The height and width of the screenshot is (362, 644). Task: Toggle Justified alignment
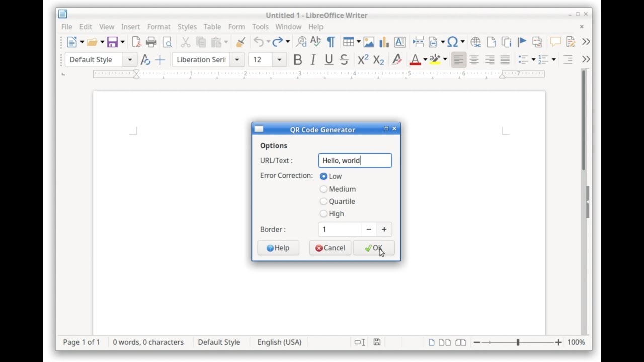[x=505, y=60]
